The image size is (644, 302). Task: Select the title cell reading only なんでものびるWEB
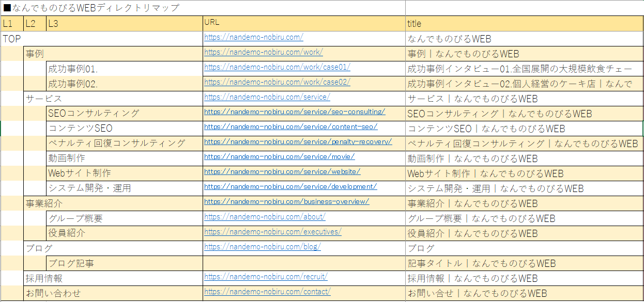click(x=525, y=39)
